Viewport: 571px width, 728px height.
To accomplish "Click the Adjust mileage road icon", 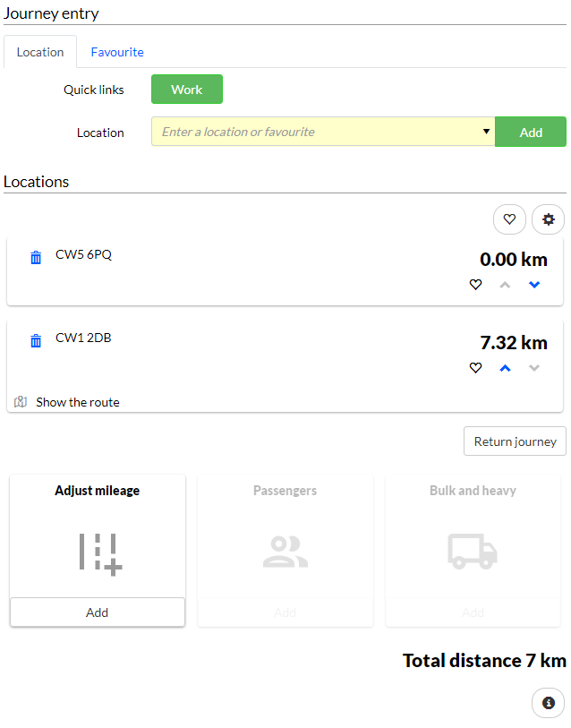I will point(100,554).
